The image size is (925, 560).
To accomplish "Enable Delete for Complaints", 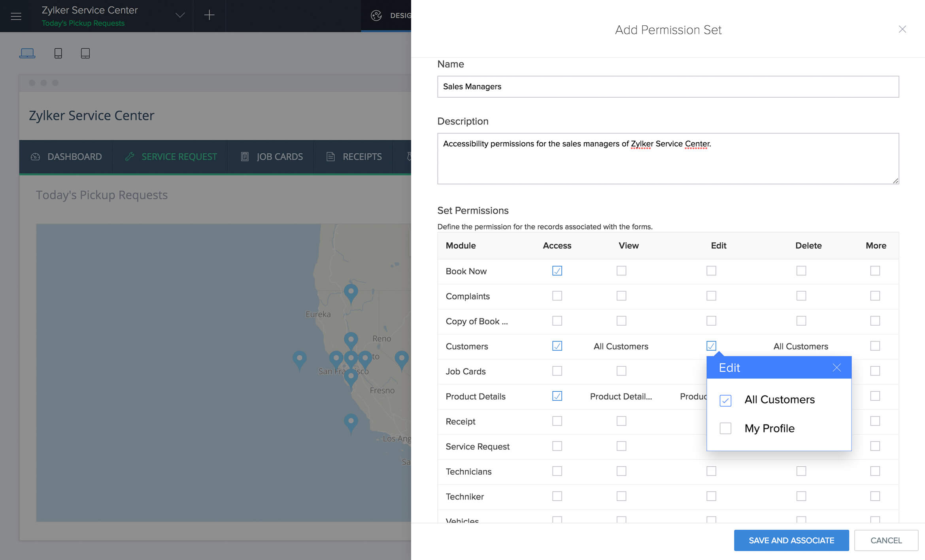I will click(801, 296).
